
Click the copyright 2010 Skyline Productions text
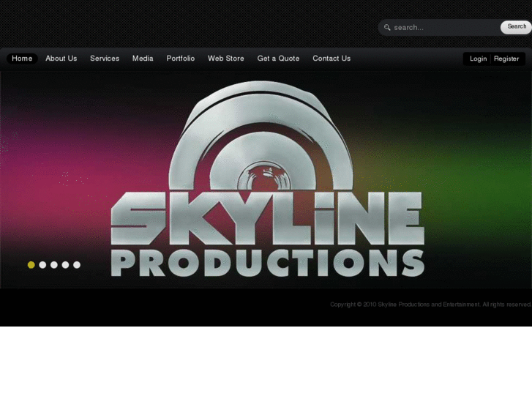click(x=430, y=305)
